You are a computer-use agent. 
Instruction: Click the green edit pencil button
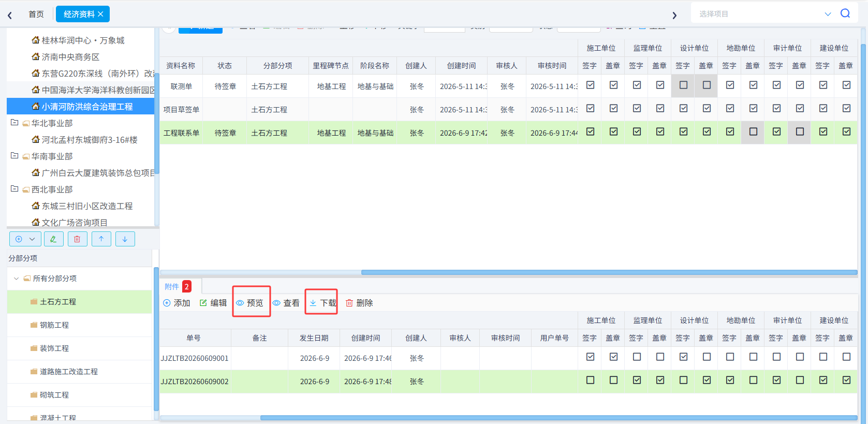(54, 239)
